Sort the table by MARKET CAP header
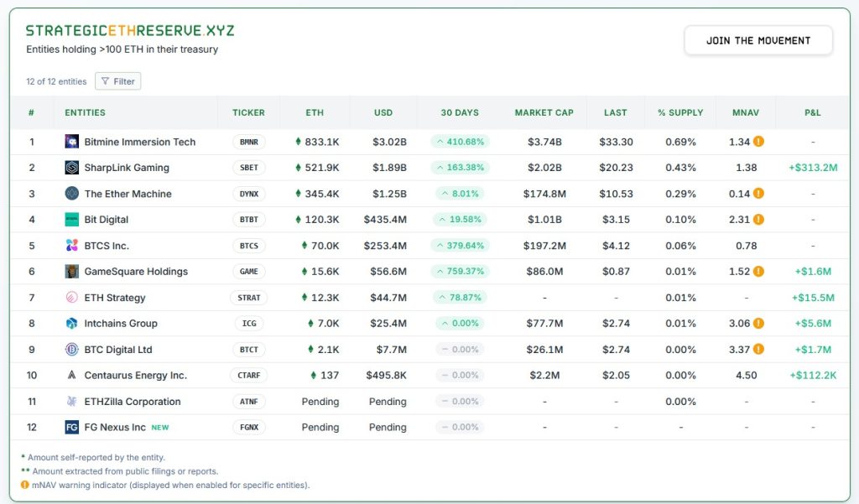Image resolution: width=859 pixels, height=504 pixels. pos(544,112)
